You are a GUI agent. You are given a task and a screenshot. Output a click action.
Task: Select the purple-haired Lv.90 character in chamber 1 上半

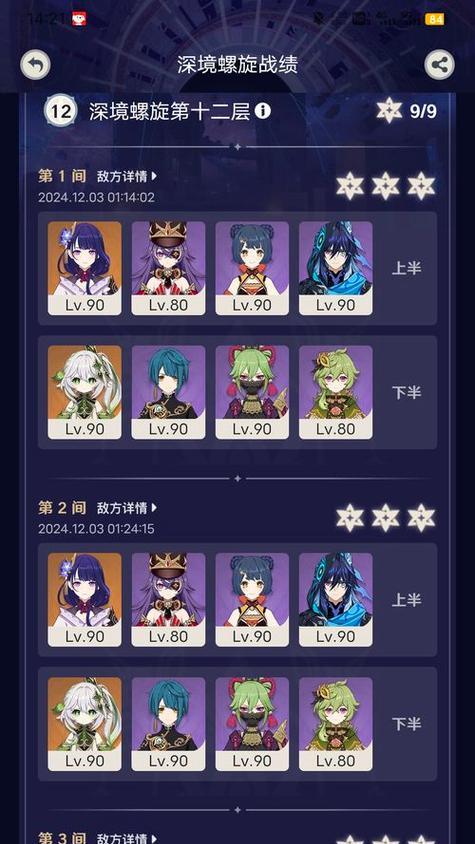coord(85,268)
